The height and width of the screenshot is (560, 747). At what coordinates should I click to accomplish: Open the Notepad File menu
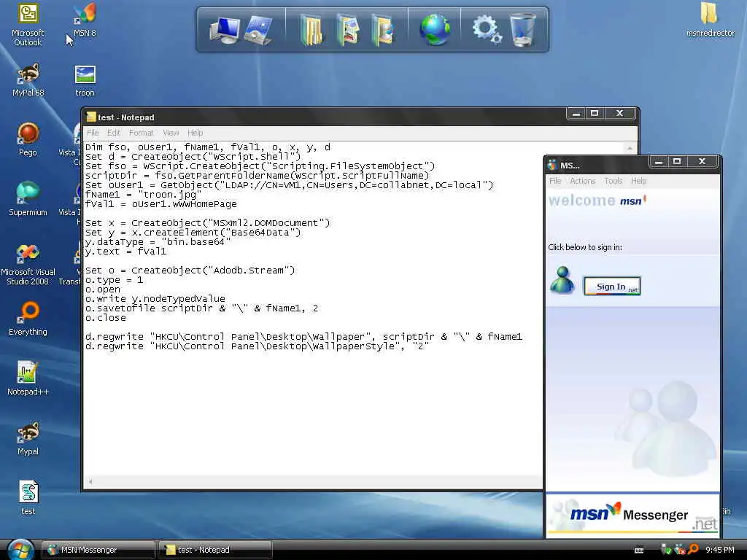coord(93,133)
